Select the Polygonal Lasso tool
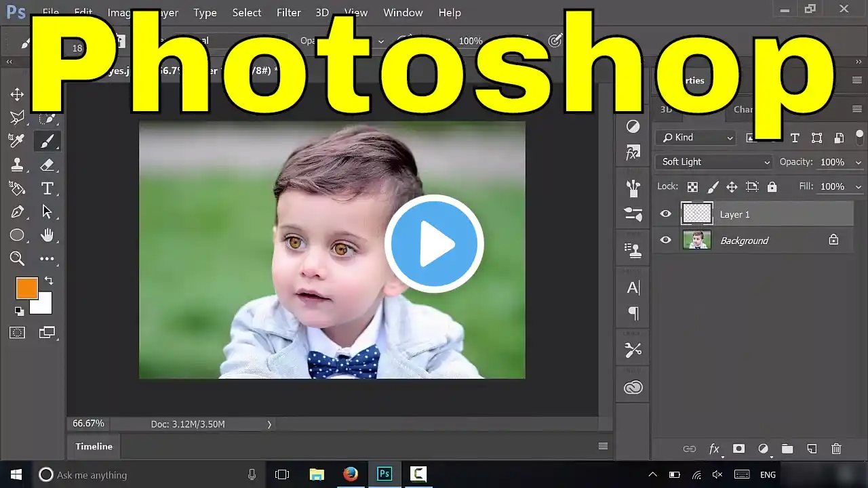The height and width of the screenshot is (488, 868). [x=17, y=118]
